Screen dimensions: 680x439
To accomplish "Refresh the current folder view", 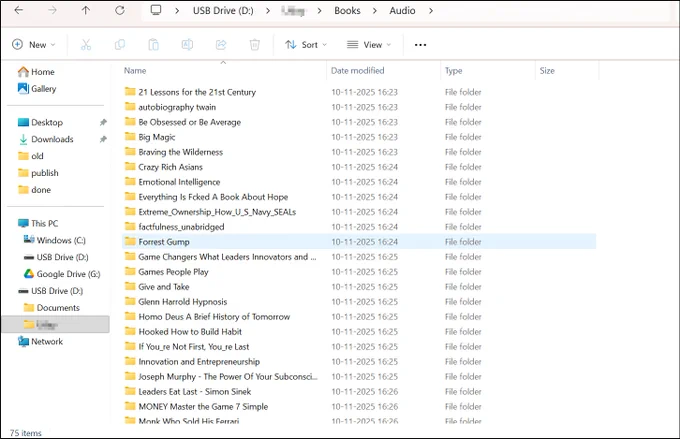I will click(120, 10).
